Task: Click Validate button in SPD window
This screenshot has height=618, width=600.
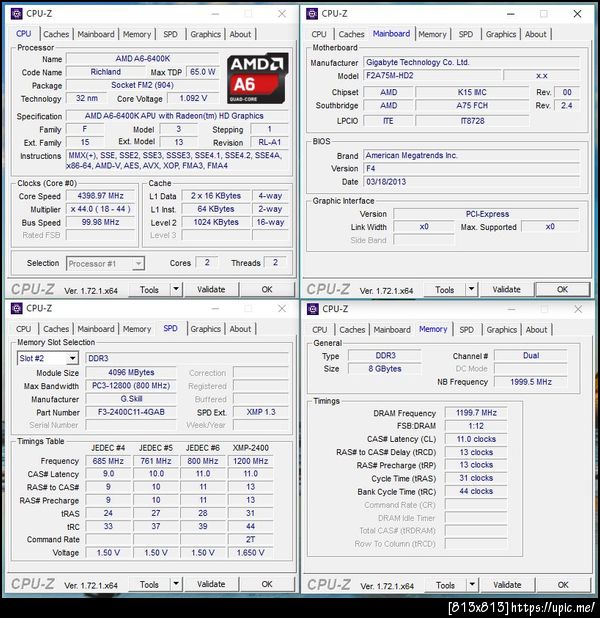Action: point(211,584)
